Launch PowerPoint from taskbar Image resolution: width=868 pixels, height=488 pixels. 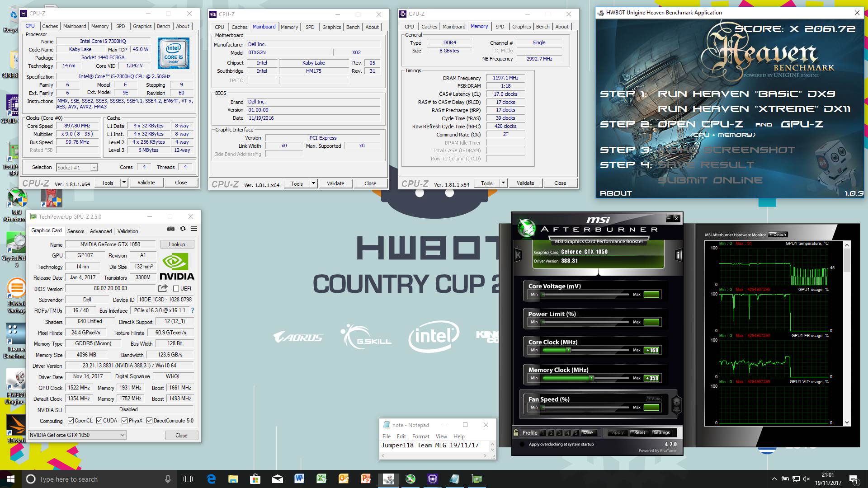click(x=366, y=479)
